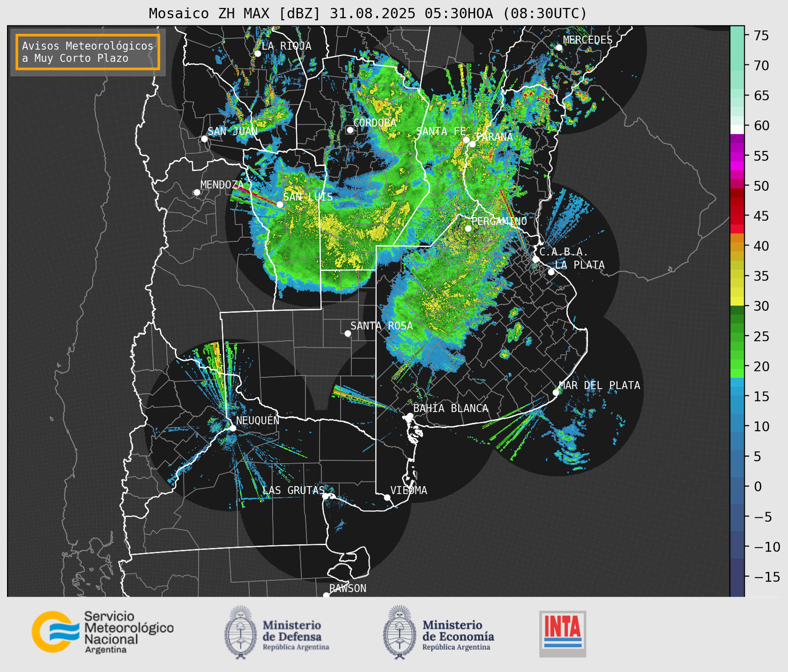This screenshot has height=672, width=788.
Task: Click the INTA logo
Action: [562, 634]
